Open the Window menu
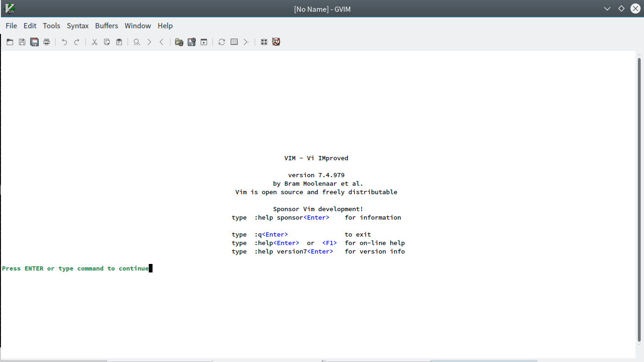The width and height of the screenshot is (644, 362). coord(138,26)
